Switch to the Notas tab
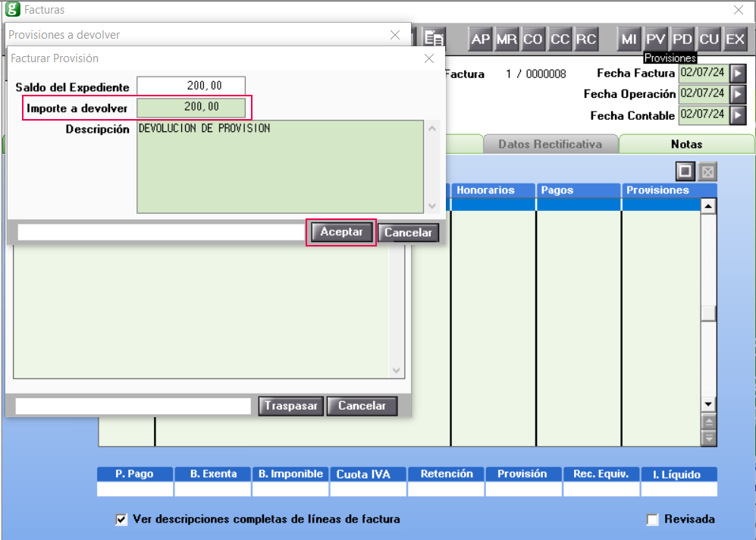The height and width of the screenshot is (540, 756). 686,144
